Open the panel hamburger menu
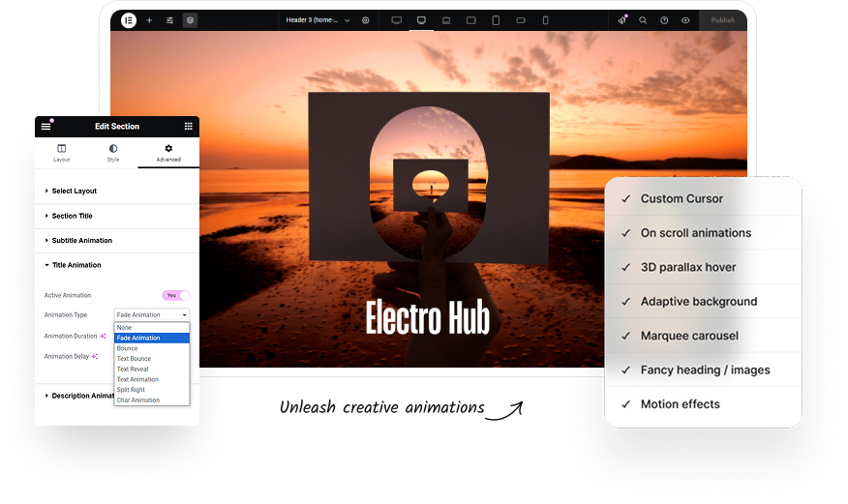 click(45, 127)
